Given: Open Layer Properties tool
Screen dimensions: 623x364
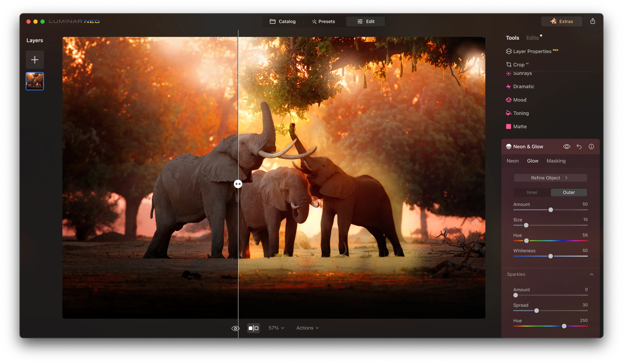Looking at the screenshot, I should 532,51.
